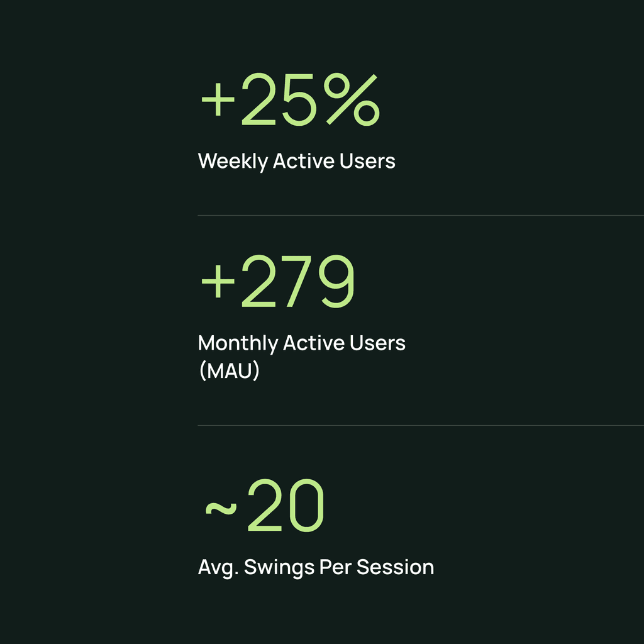Click the (MAU) abbreviation text
Image resolution: width=644 pixels, height=644 pixels.
[x=229, y=370]
